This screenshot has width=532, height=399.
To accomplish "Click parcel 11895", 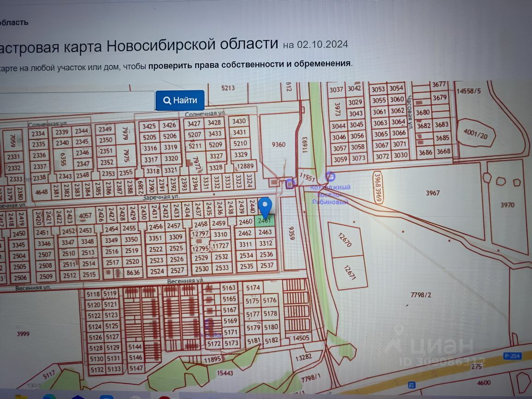I will pyautogui.click(x=213, y=359).
